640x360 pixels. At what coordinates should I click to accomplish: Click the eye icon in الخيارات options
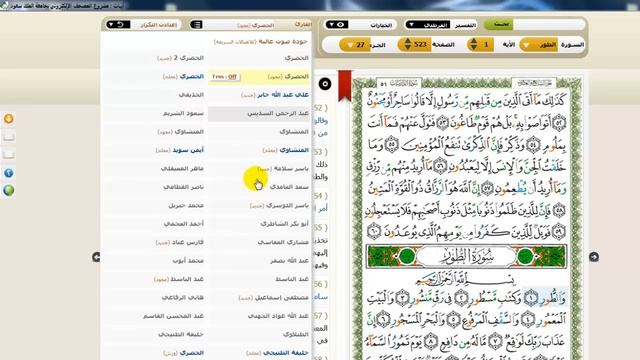point(337,25)
